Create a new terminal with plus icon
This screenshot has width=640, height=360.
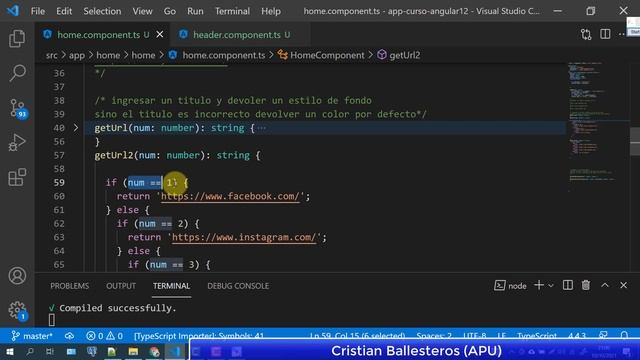[539, 285]
